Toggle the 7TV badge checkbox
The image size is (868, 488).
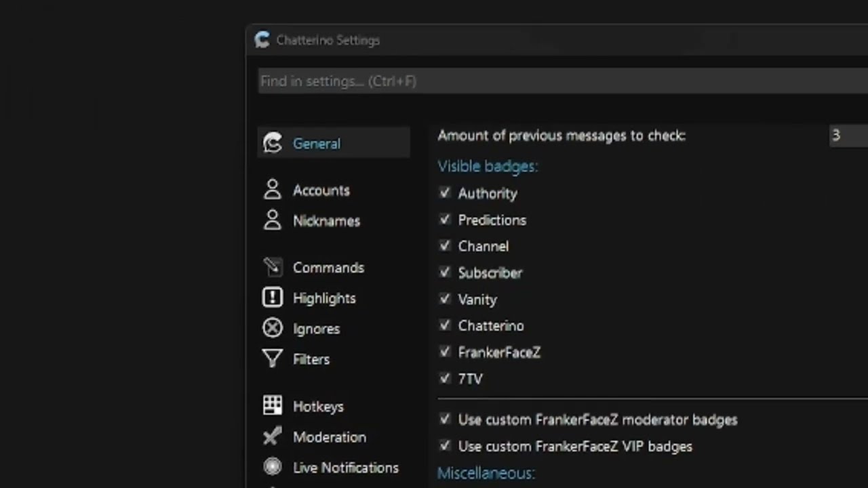pyautogui.click(x=445, y=378)
